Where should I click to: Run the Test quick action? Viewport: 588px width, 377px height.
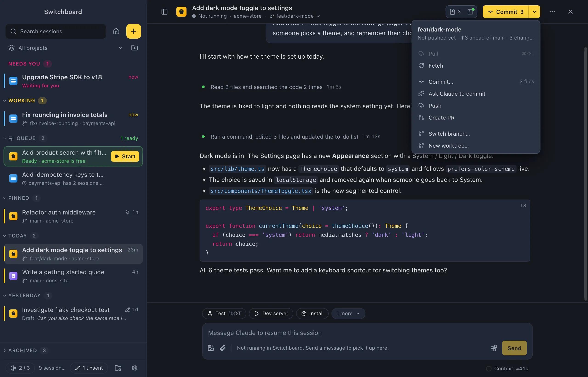click(x=224, y=313)
